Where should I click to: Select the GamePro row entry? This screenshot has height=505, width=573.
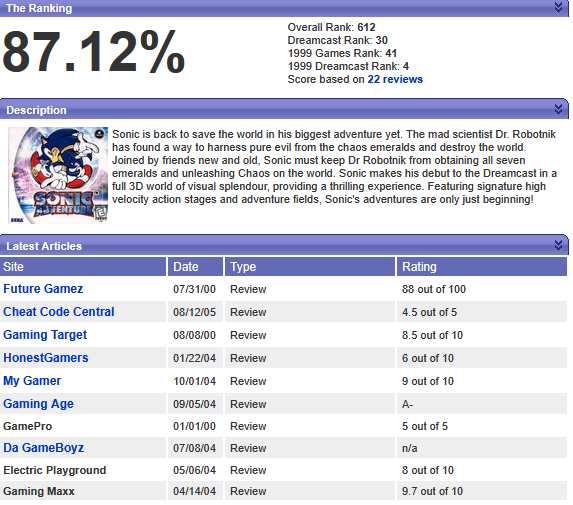point(283,426)
